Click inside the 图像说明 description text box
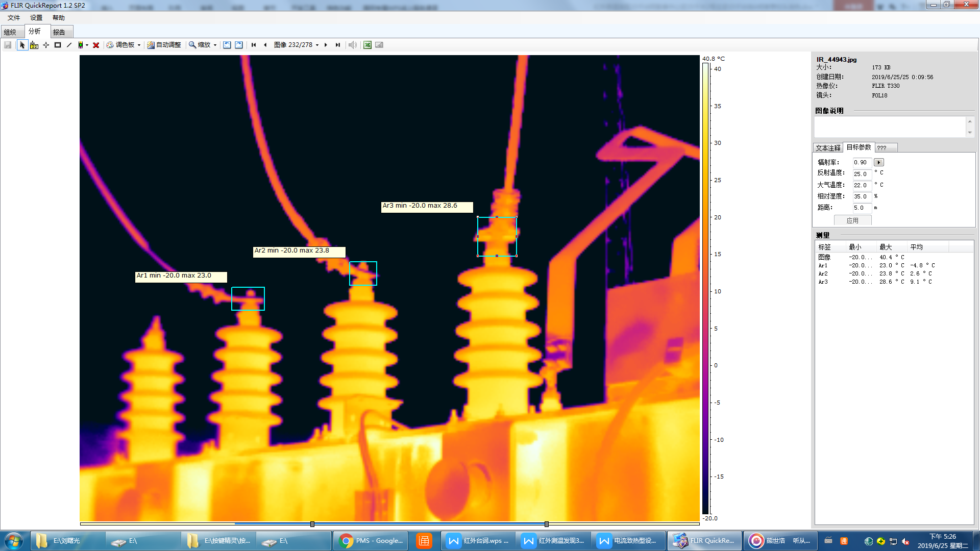 (890, 127)
